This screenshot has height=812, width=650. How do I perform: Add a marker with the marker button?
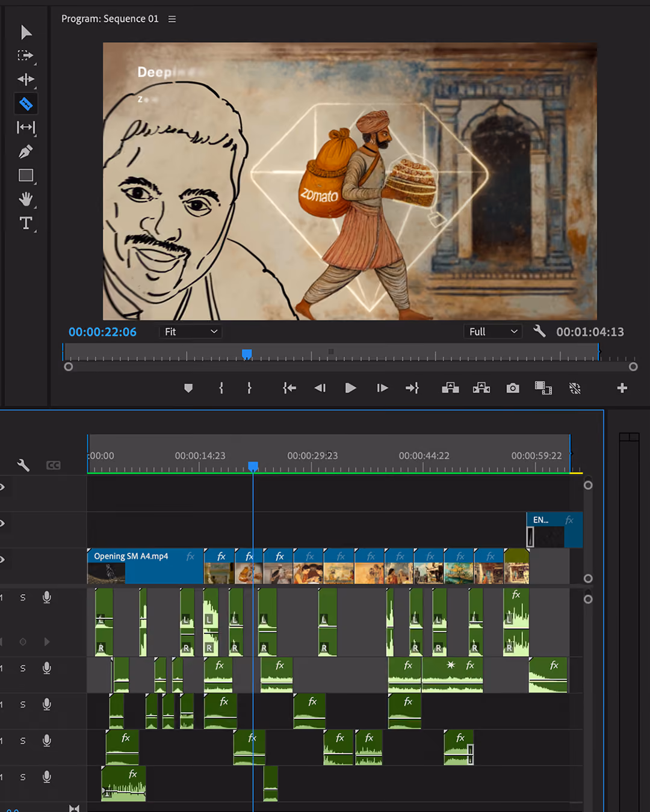(188, 389)
